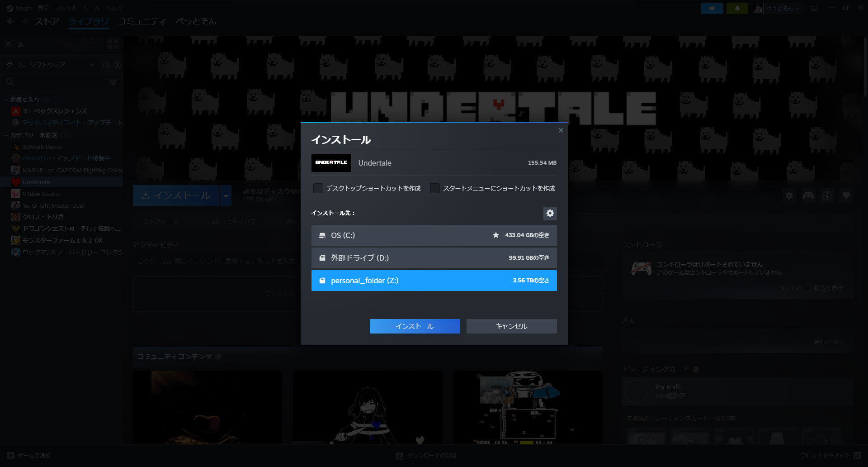Enter Big Picture mode via monitor icon
This screenshot has height=467, width=868.
point(814,8)
